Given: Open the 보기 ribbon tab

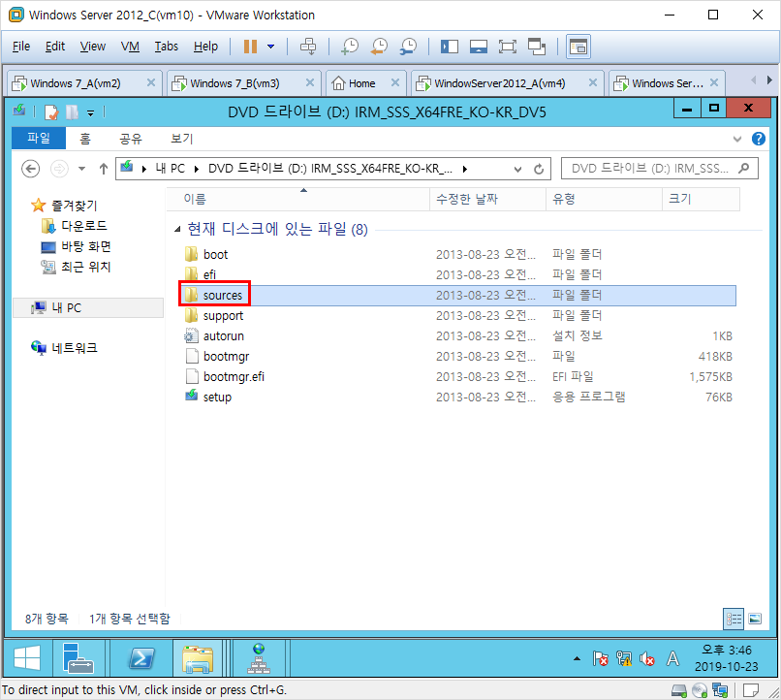Looking at the screenshot, I should 182,139.
